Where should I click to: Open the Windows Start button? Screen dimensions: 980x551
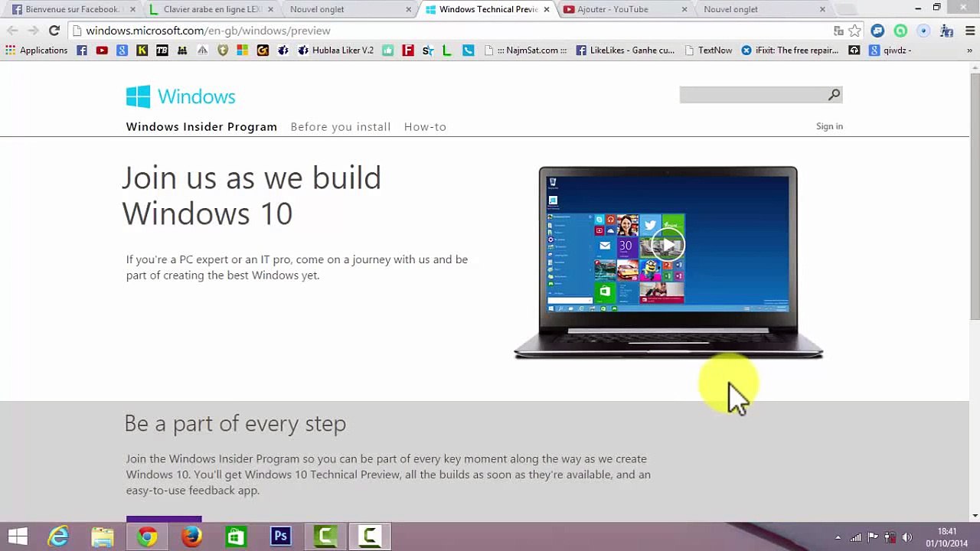click(18, 536)
